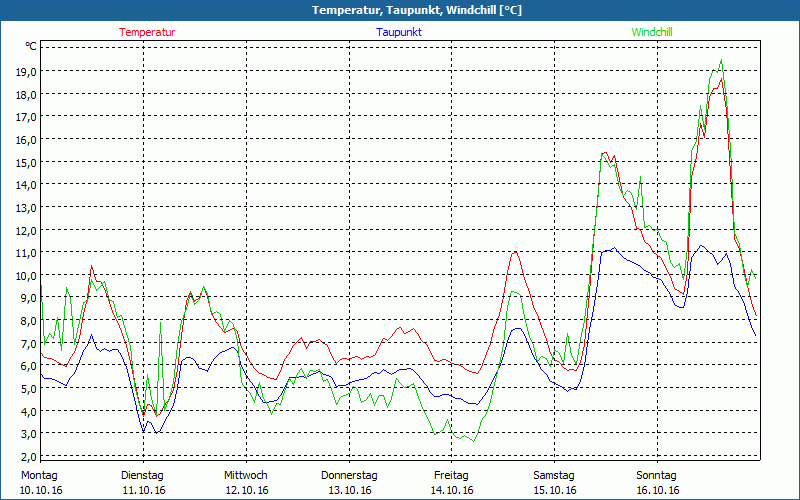Click the highest green Windchill peak on Sonntag
The width and height of the screenshot is (800, 500).
pyautogui.click(x=721, y=60)
